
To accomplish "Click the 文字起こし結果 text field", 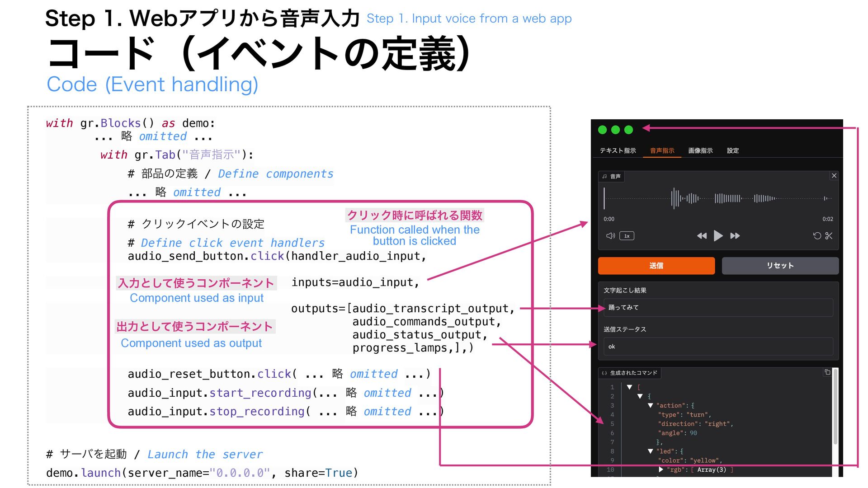I will (x=718, y=308).
